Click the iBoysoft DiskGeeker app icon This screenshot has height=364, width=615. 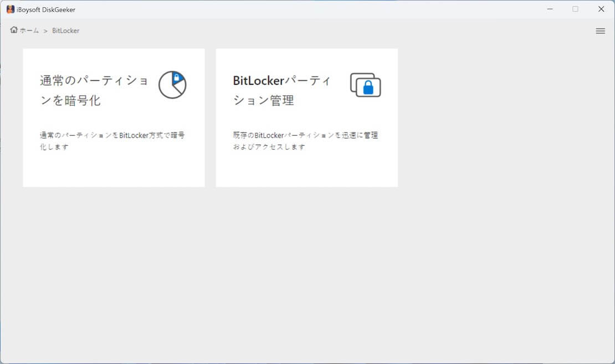coord(11,9)
